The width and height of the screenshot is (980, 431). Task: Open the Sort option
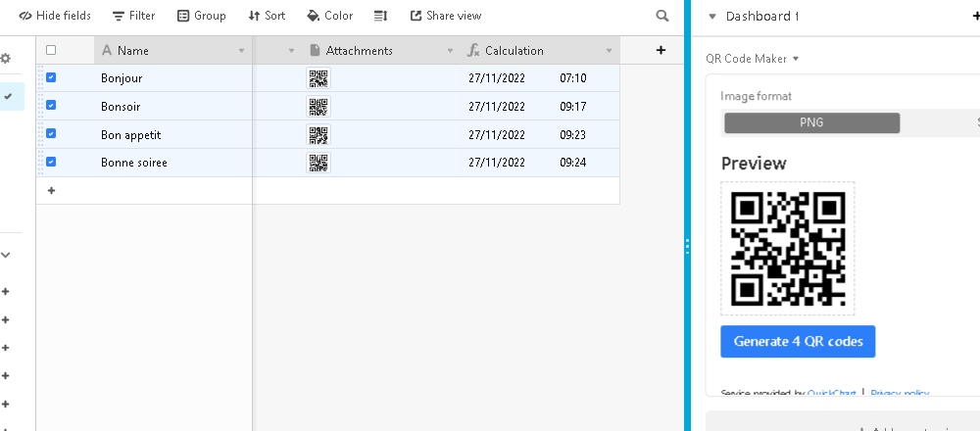(x=267, y=16)
